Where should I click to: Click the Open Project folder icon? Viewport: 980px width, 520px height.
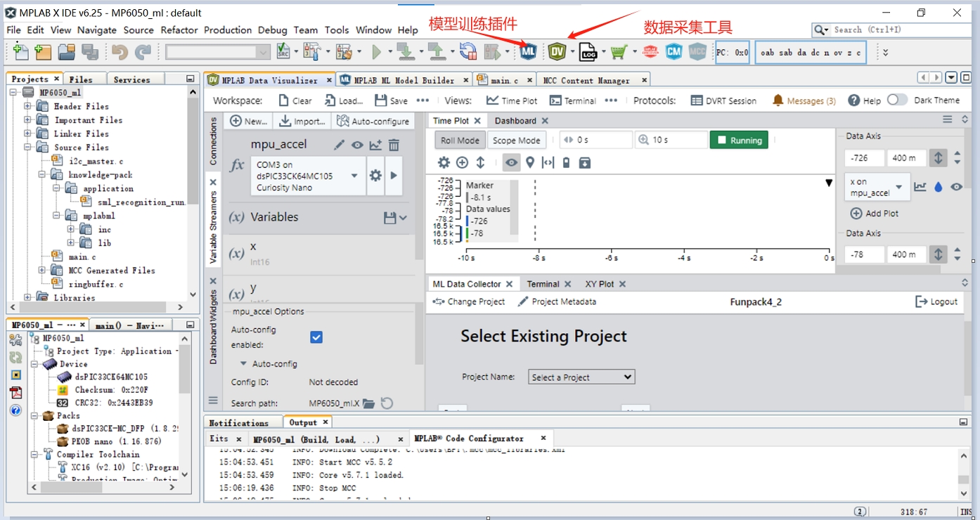pos(67,52)
